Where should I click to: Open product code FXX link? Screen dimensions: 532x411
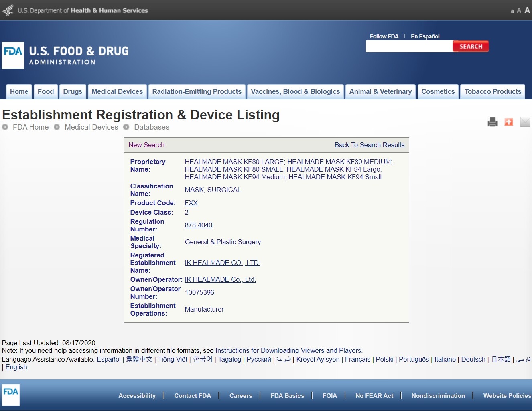click(191, 203)
